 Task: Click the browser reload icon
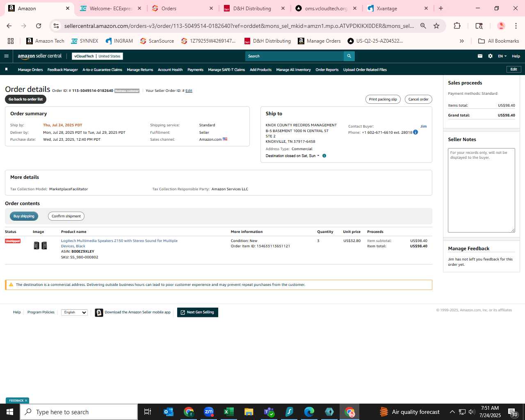39,26
